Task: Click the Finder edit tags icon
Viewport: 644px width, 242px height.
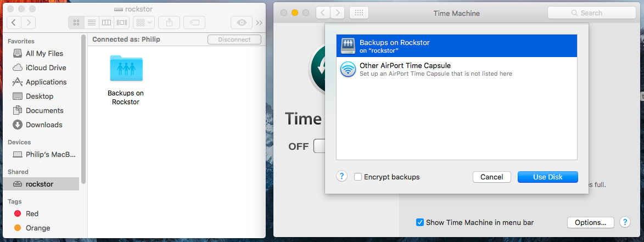Action: pos(194,22)
